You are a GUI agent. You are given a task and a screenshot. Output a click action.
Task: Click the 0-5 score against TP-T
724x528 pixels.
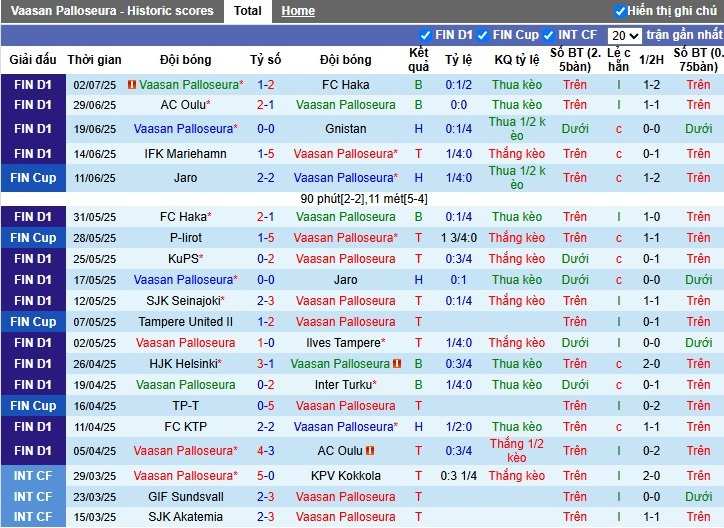[266, 406]
